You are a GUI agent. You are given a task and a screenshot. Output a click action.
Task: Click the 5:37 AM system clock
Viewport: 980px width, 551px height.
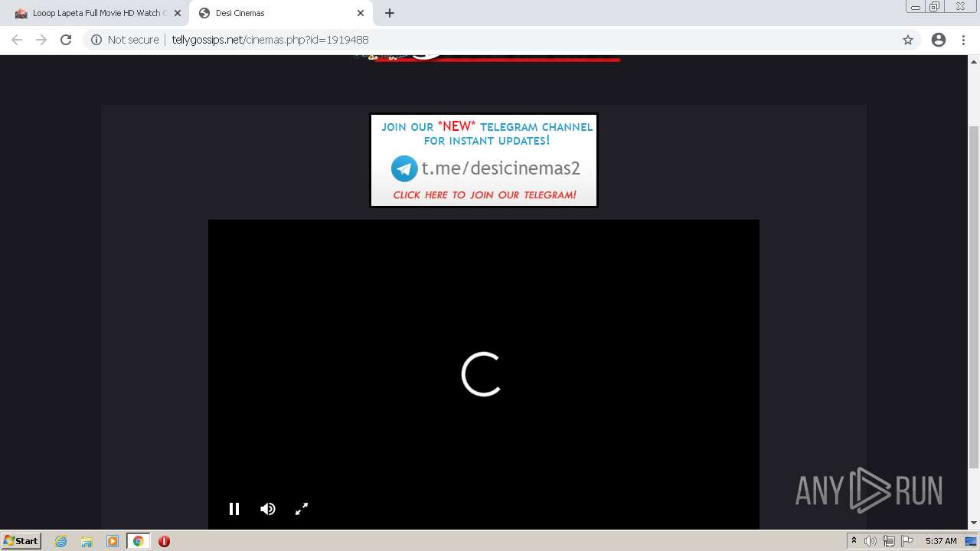pyautogui.click(x=941, y=541)
